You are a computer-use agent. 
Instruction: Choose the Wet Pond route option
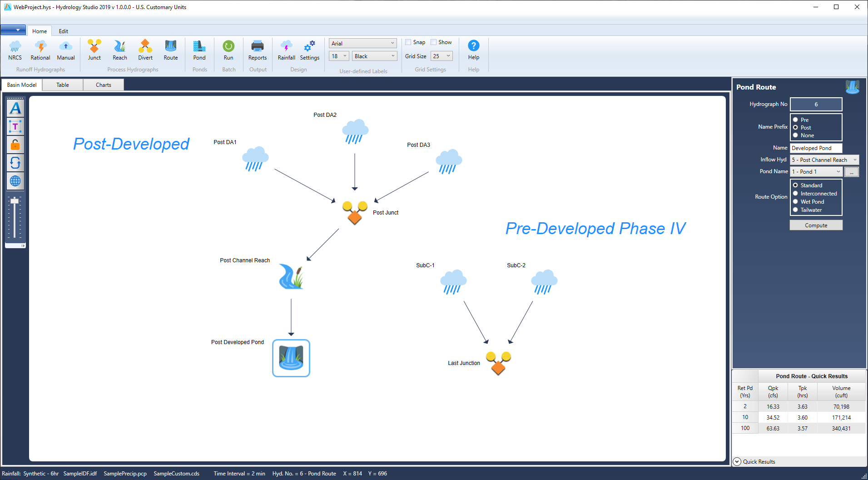(796, 201)
